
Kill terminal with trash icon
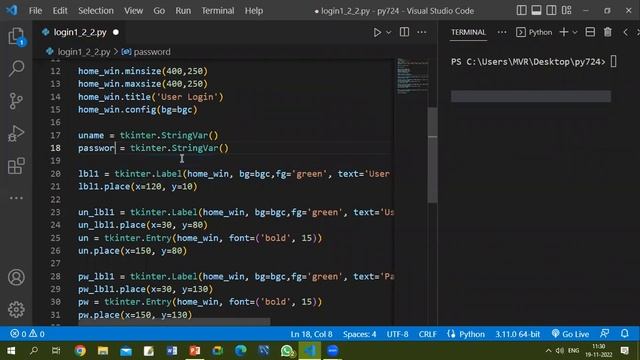tap(608, 32)
